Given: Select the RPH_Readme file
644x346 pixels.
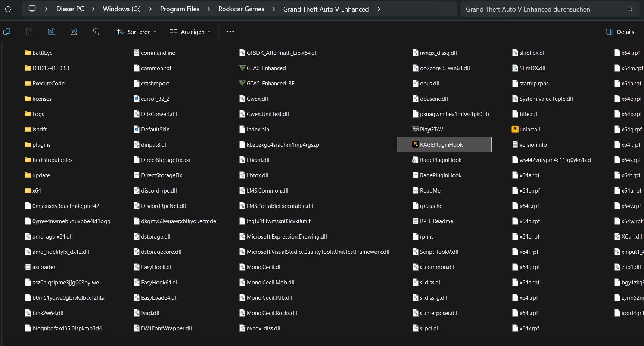Looking at the screenshot, I should click(432, 221).
